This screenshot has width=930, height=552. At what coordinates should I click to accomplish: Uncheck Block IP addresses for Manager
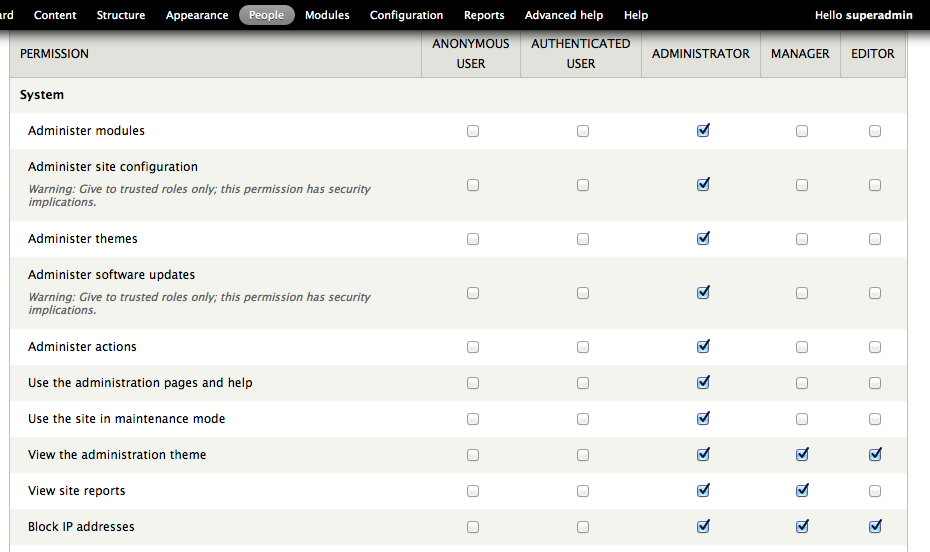click(802, 527)
